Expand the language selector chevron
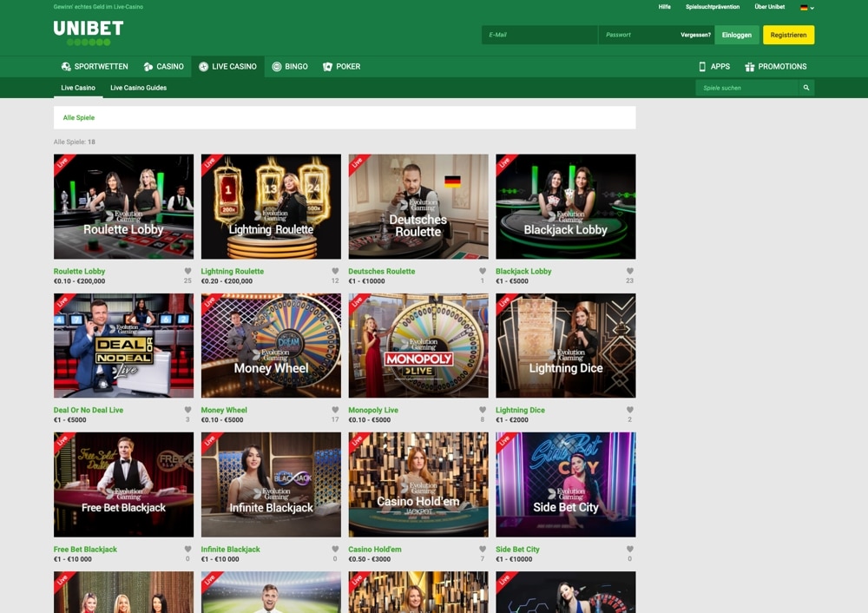The image size is (868, 613). click(812, 8)
